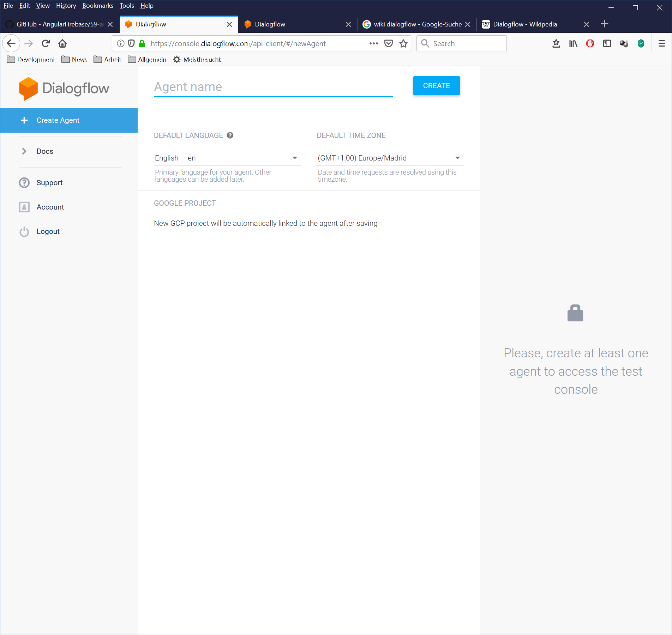672x635 pixels.
Task: Close the wiki dialogflow Google-Suche tab
Action: coord(468,24)
